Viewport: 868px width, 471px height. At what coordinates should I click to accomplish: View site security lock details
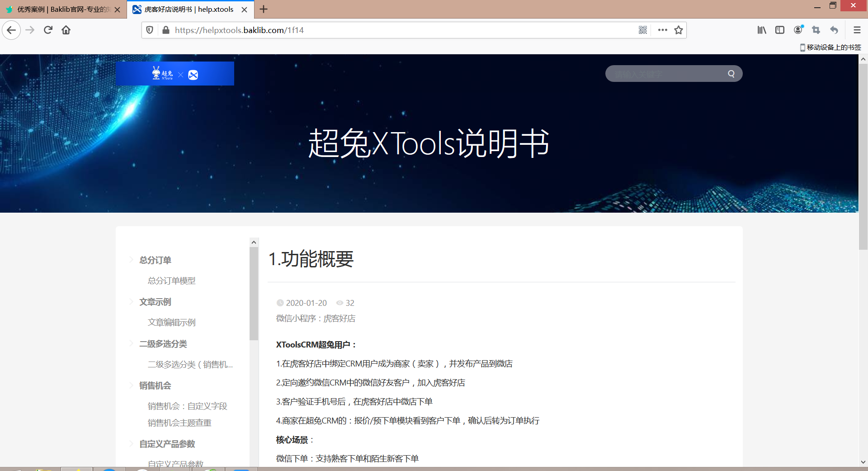pyautogui.click(x=165, y=30)
